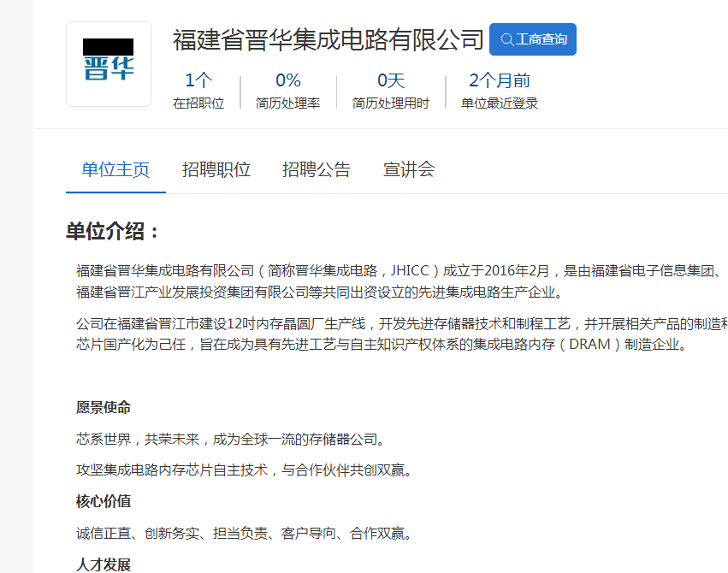Click the 晋华 company logo thumbnail
The height and width of the screenshot is (573, 728).
109,64
